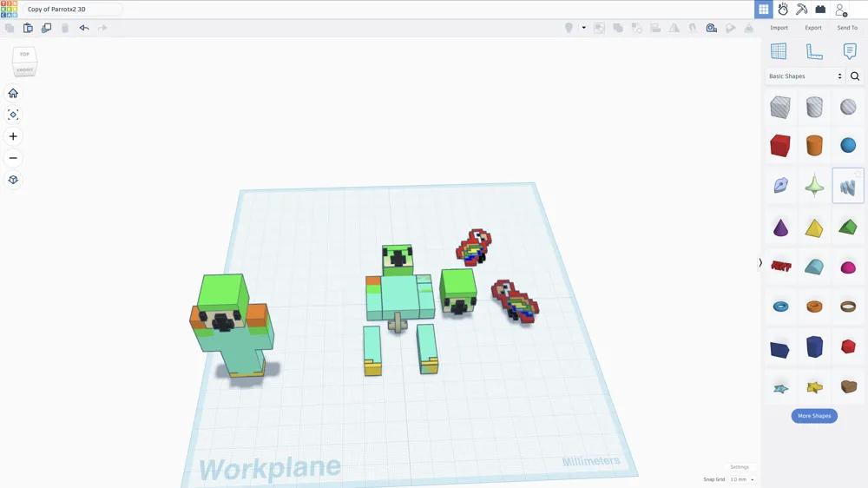Click the invite user profile icon
This screenshot has width=868, height=488.
click(x=841, y=10)
